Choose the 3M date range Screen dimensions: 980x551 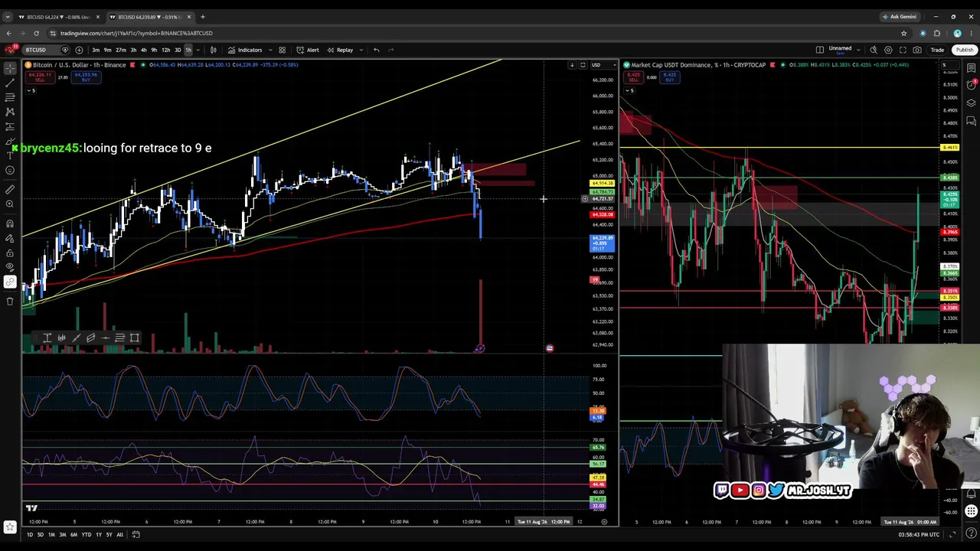tap(62, 534)
